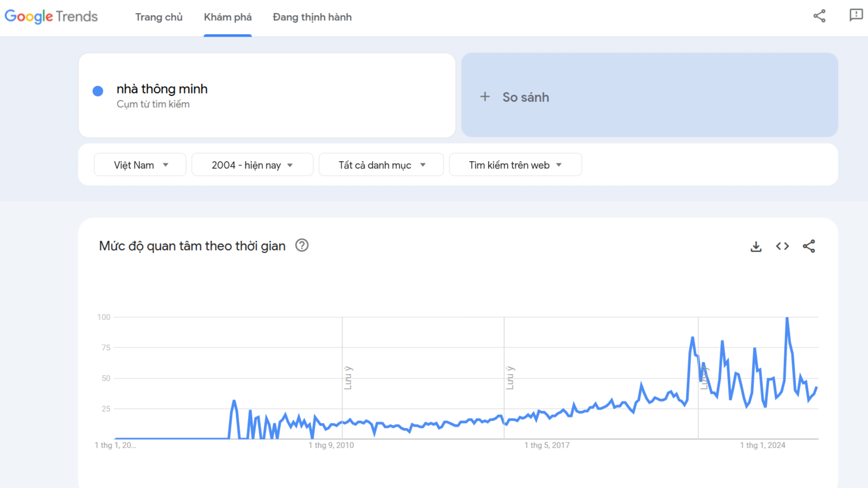Click the embed code icon
The width and height of the screenshot is (868, 488).
[783, 246]
